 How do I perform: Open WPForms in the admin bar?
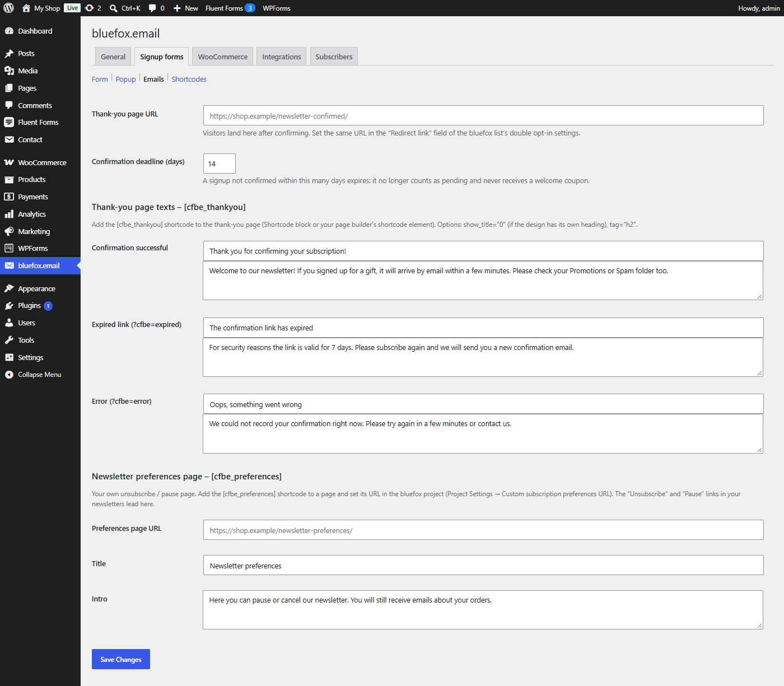tap(277, 8)
